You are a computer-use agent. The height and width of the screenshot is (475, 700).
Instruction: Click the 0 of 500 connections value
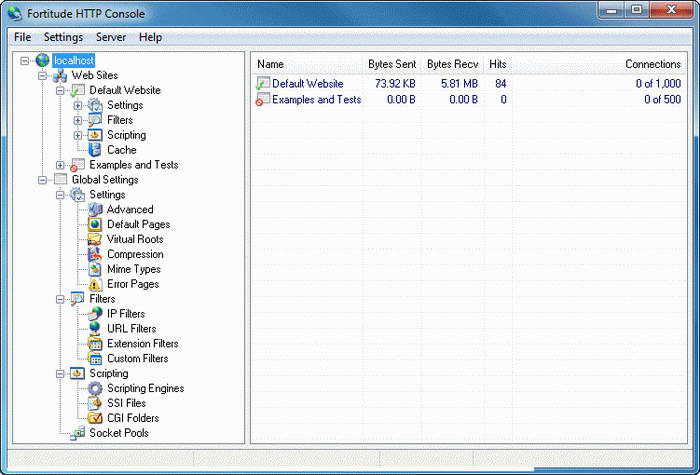662,99
